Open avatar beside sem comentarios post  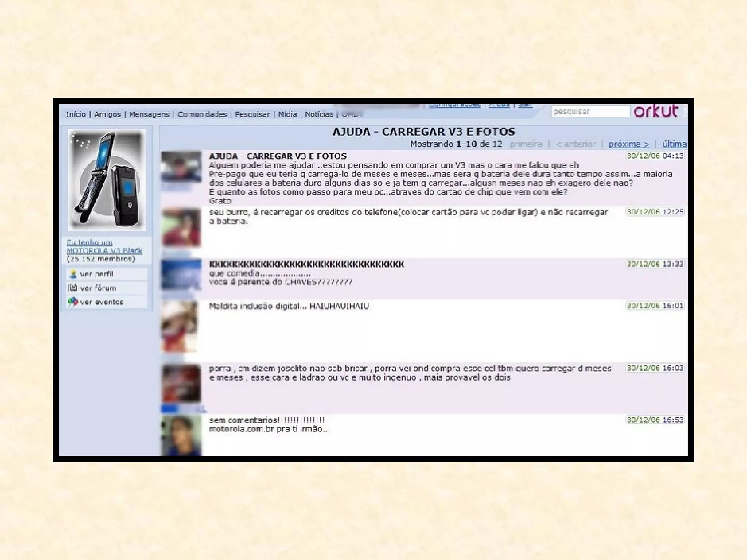(x=181, y=435)
